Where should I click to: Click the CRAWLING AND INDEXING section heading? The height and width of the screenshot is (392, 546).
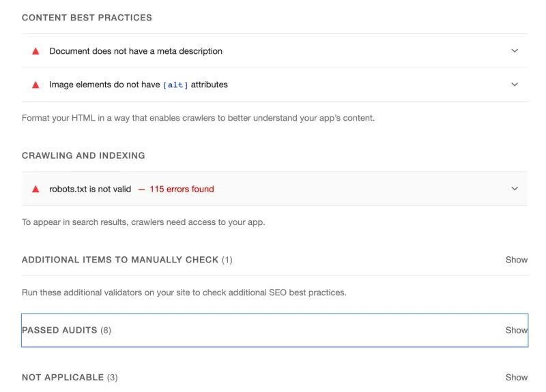click(x=83, y=155)
